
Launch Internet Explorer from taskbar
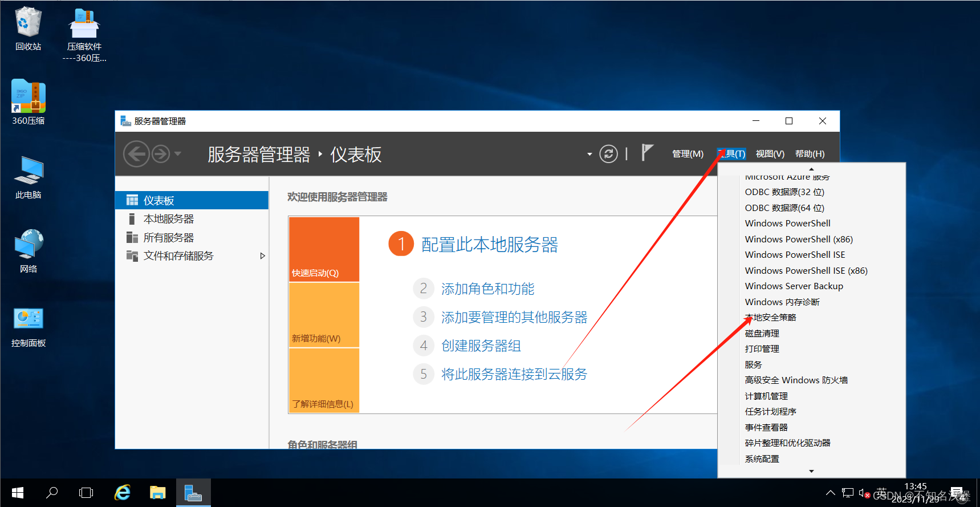pos(123,493)
